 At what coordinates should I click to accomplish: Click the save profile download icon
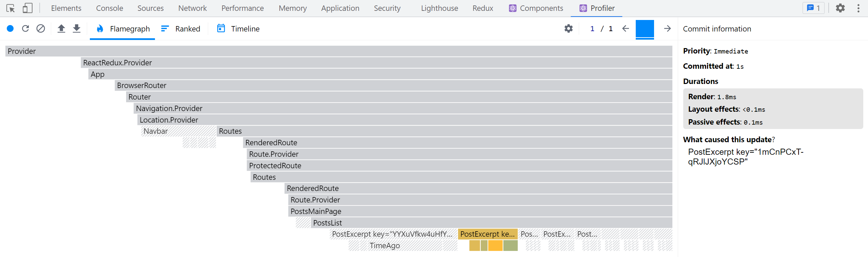[77, 29]
